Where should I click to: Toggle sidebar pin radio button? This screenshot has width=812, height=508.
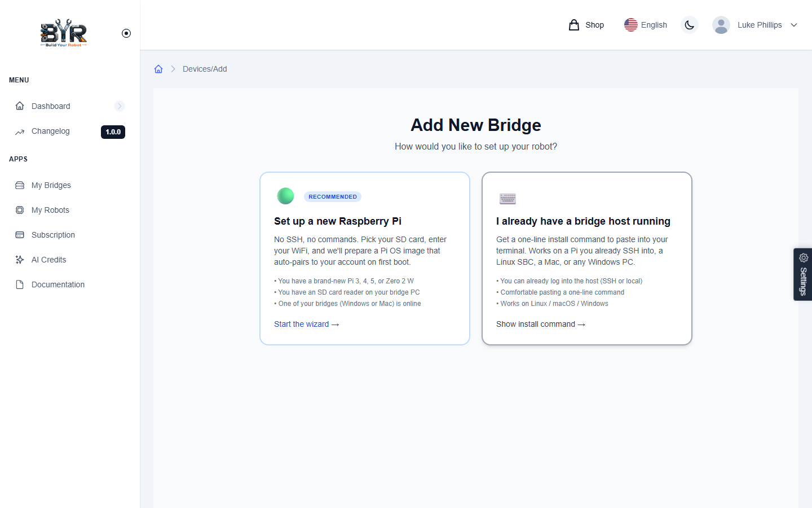[126, 33]
